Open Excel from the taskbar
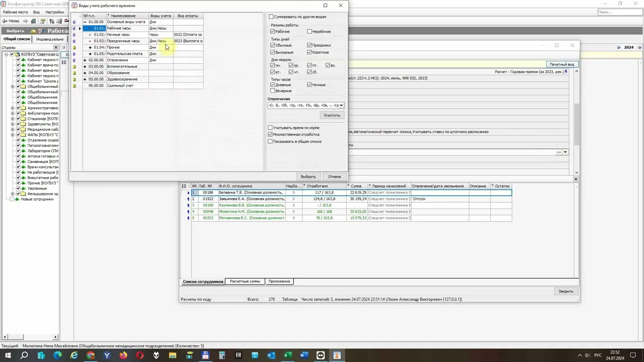This screenshot has width=644, height=362. 288,355
